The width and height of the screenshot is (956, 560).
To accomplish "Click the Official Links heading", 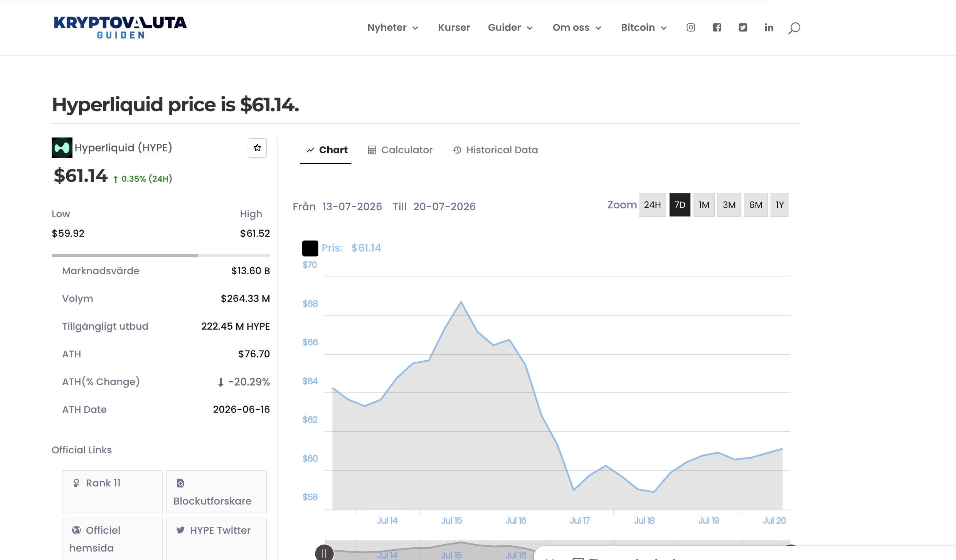I will coord(82,450).
